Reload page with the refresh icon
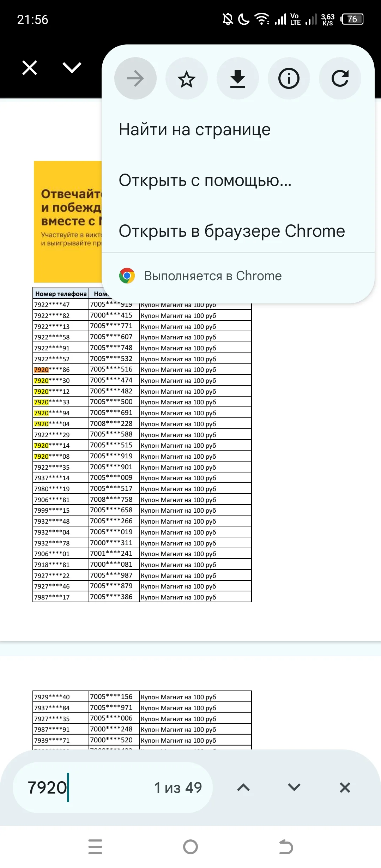 tap(340, 78)
